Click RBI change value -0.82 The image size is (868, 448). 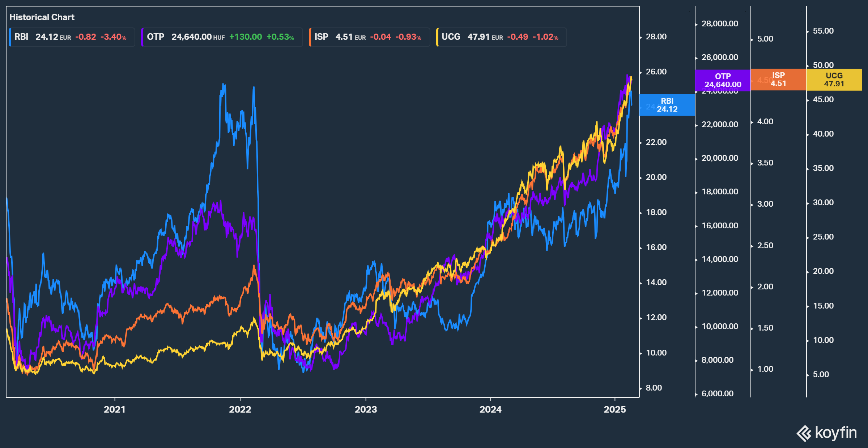coord(86,37)
